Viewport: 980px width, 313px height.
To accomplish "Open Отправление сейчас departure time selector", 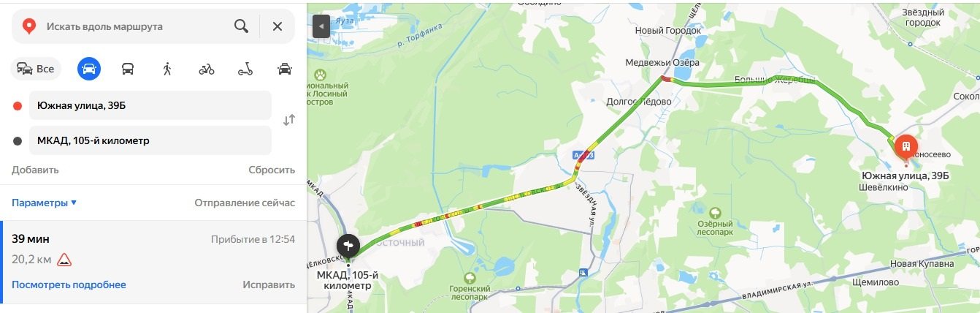I will pos(245,203).
